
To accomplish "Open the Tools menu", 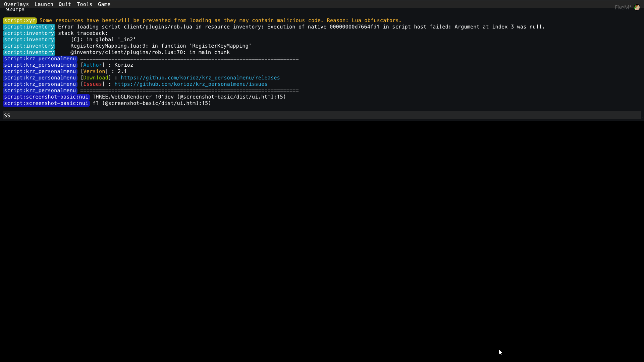I will pos(84,4).
